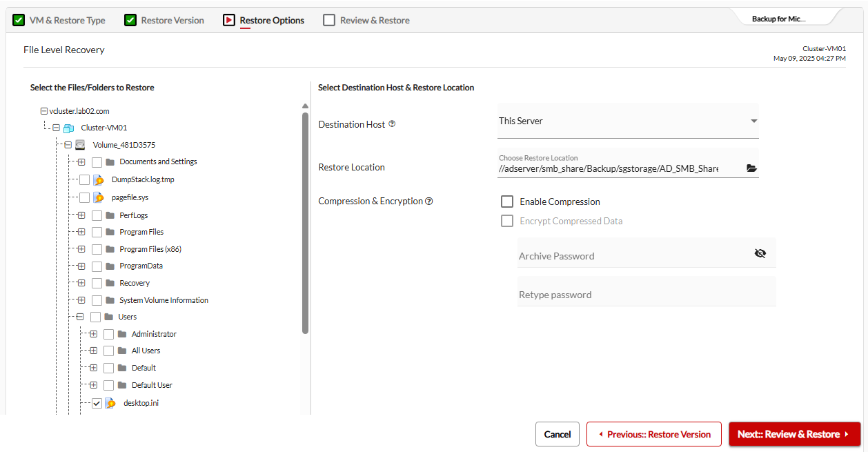Click the browse folder icon for Restore Location

tap(751, 168)
